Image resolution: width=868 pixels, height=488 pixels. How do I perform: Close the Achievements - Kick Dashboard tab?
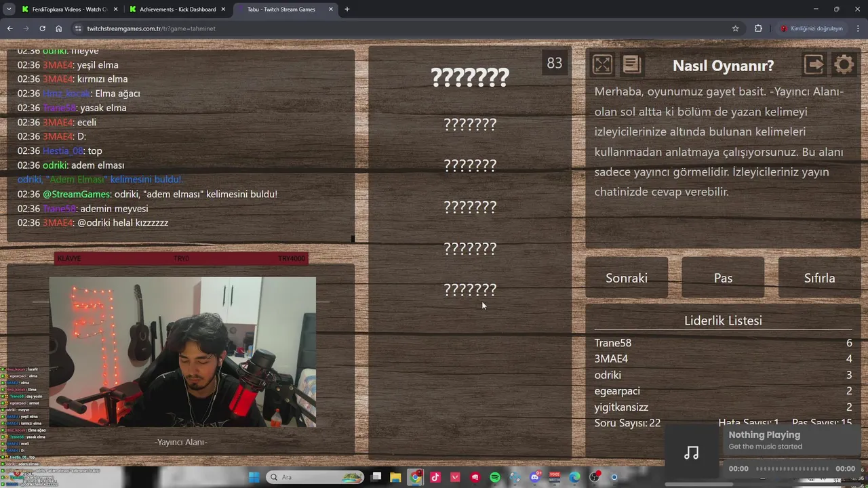pyautogui.click(x=223, y=9)
